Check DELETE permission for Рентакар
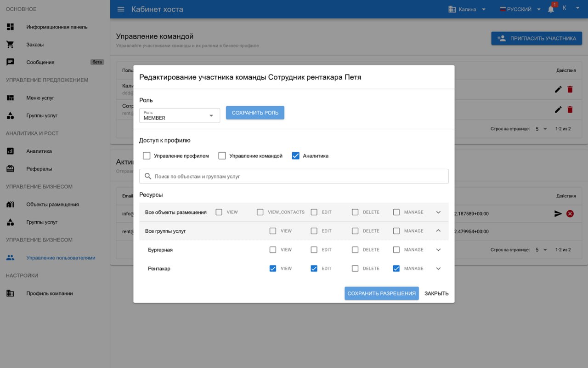 click(x=355, y=269)
